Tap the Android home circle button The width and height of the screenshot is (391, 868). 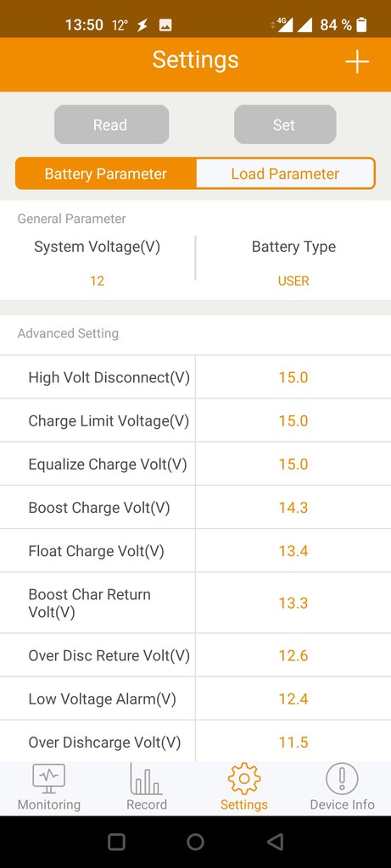point(195,842)
